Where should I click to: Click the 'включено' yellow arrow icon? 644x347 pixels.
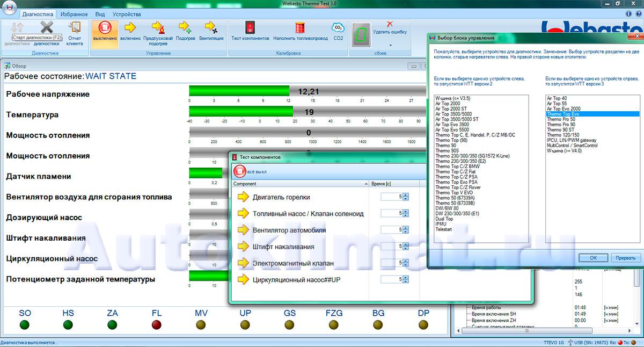[130, 28]
